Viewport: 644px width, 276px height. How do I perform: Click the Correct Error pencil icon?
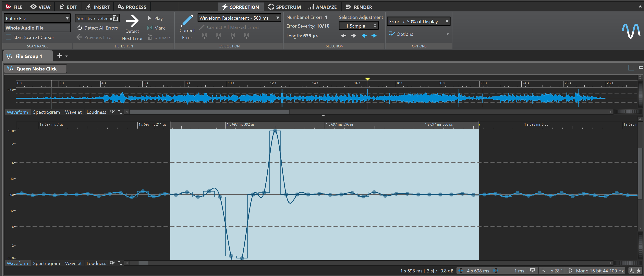click(x=187, y=20)
